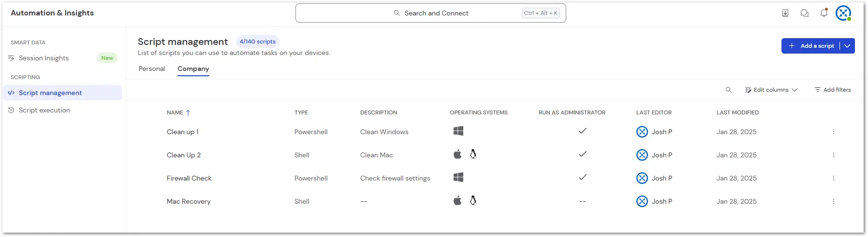The width and height of the screenshot is (868, 237).
Task: Click the Search and Connect field
Action: pos(431,13)
